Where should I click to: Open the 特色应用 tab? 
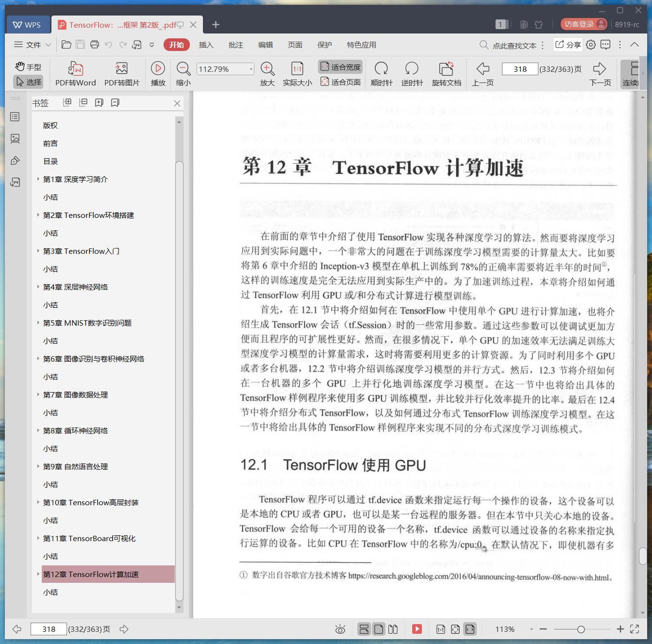pos(361,45)
